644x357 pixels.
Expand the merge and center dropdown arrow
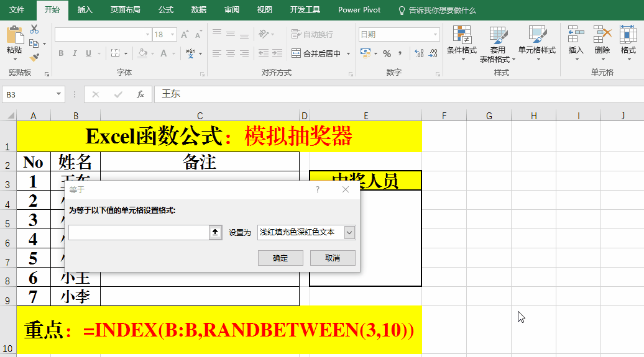click(x=348, y=53)
